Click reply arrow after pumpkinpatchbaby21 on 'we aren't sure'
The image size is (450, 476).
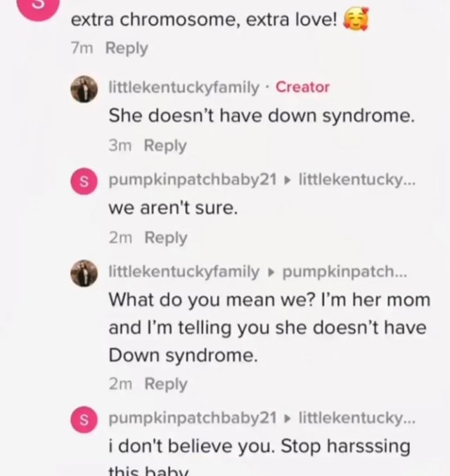tap(288, 180)
